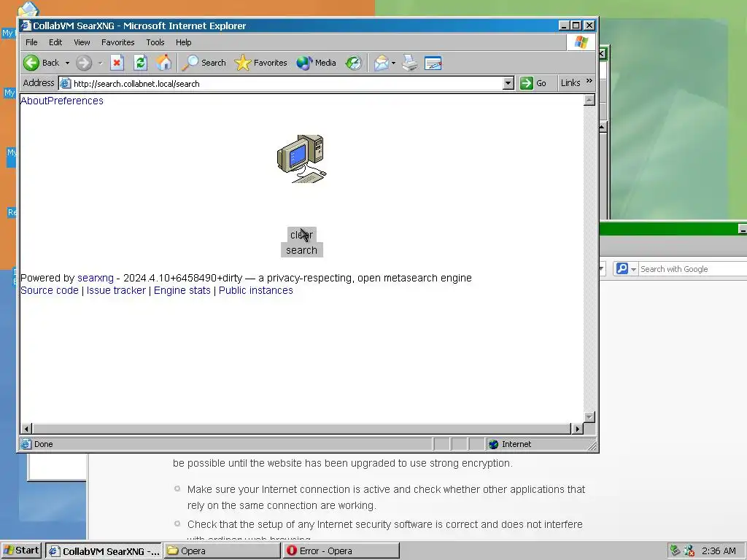Open the Media pane button
Screen dimensions: 747x560
tap(316, 63)
